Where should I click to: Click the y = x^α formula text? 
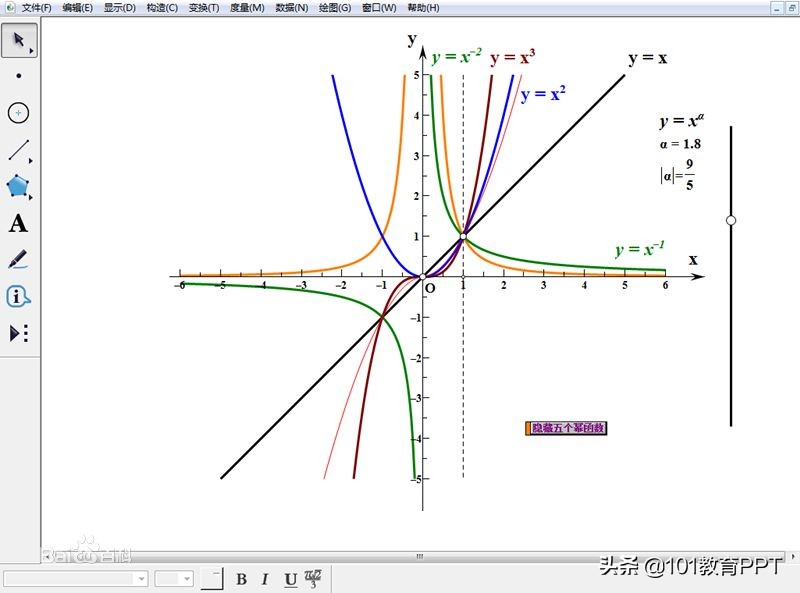click(682, 120)
